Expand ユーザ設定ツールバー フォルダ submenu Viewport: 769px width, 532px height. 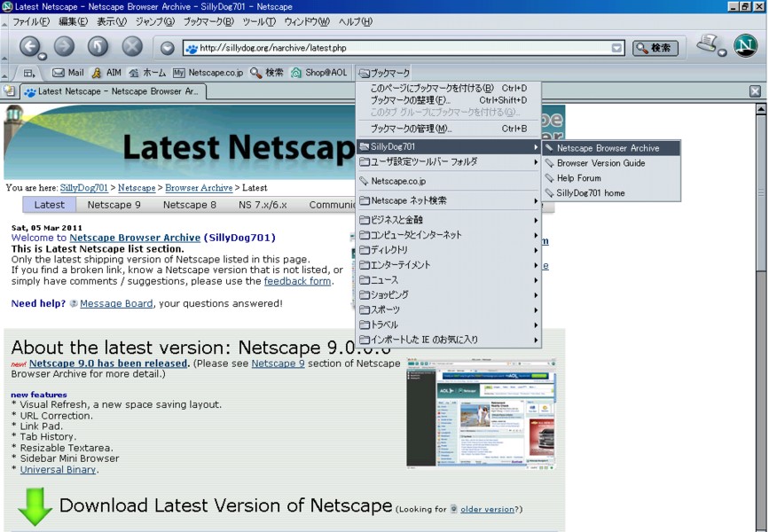[448, 161]
